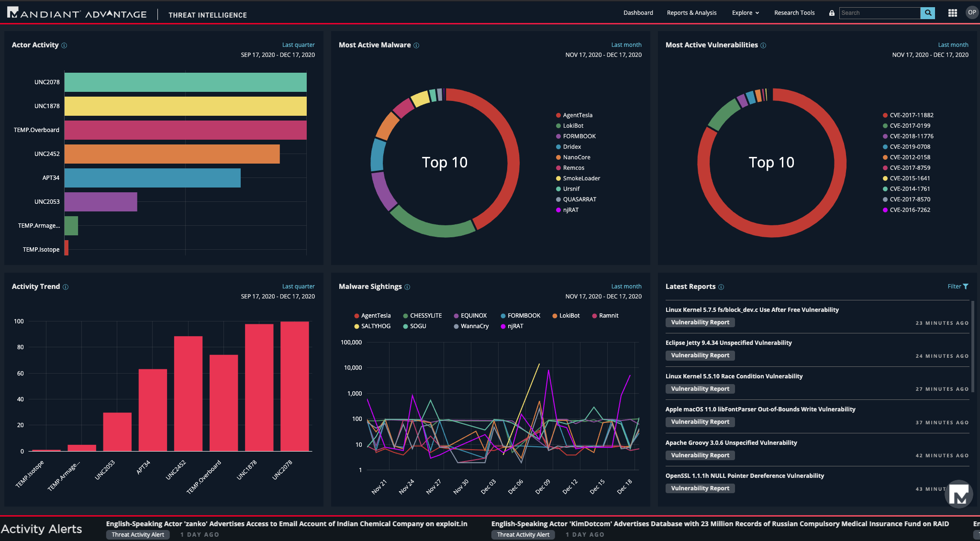Toggle CVE-2019-0708 legend entry
The width and height of the screenshot is (980, 541).
click(x=906, y=147)
